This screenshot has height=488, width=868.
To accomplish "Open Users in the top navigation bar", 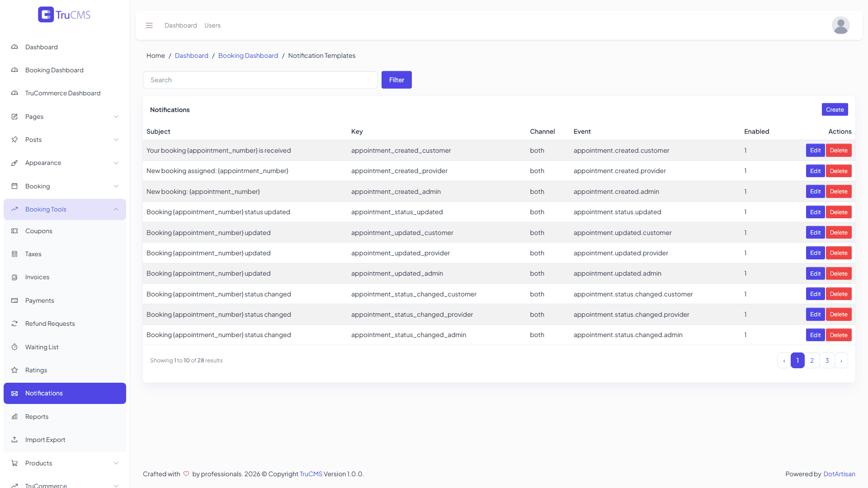I will [212, 25].
